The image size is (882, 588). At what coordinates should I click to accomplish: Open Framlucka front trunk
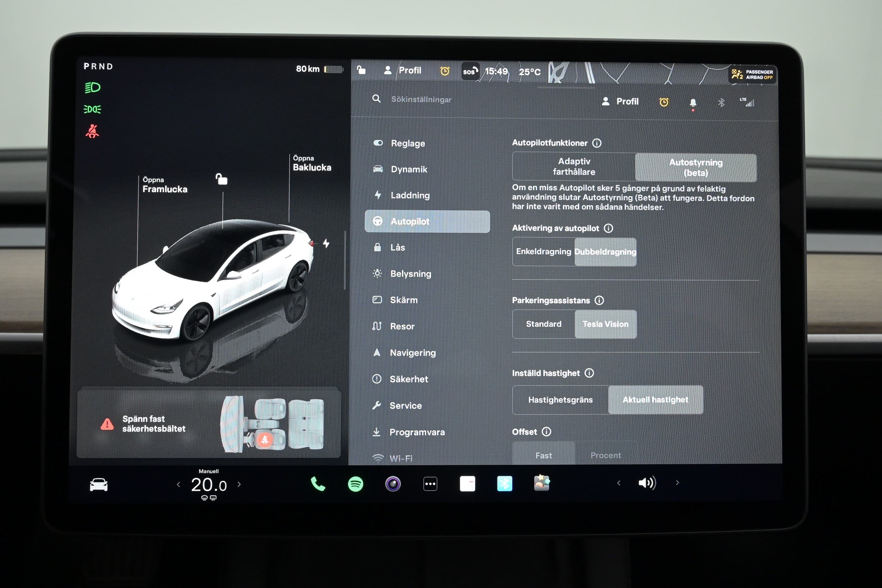[x=165, y=185]
